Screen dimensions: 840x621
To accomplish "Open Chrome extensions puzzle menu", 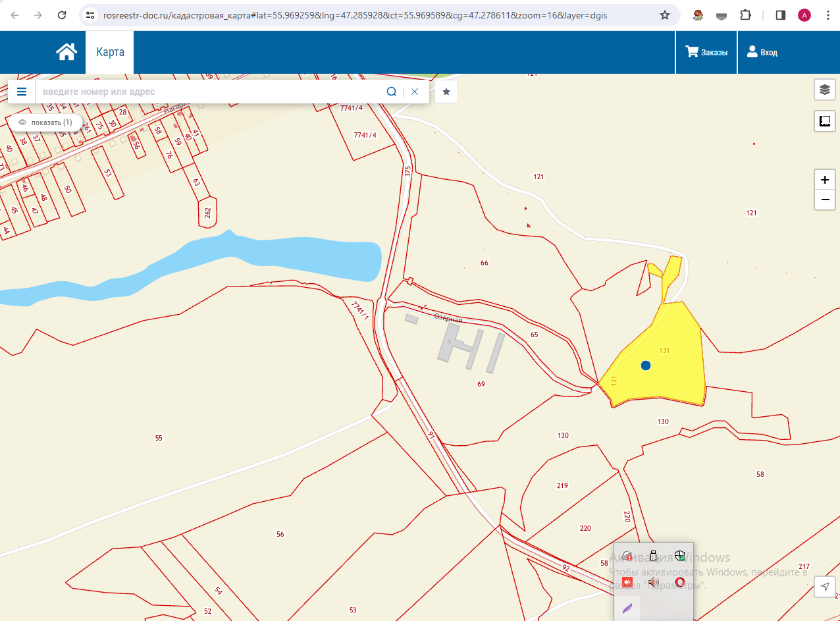I will pyautogui.click(x=745, y=15).
